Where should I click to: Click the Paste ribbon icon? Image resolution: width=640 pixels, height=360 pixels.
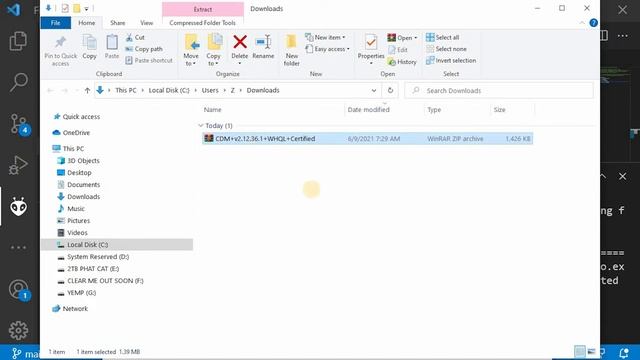[112, 47]
